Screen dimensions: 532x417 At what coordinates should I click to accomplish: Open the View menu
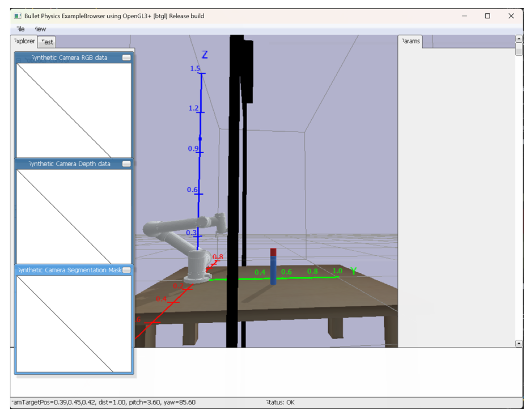40,29
